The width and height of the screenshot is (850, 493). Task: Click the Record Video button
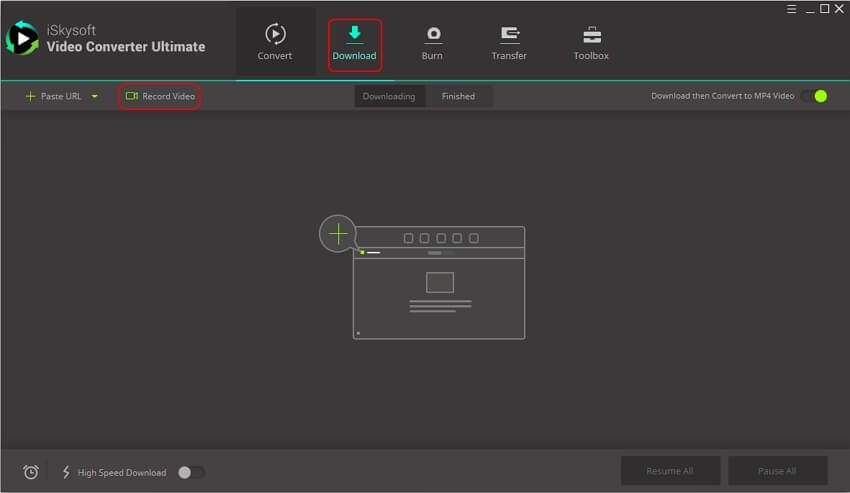pos(160,96)
